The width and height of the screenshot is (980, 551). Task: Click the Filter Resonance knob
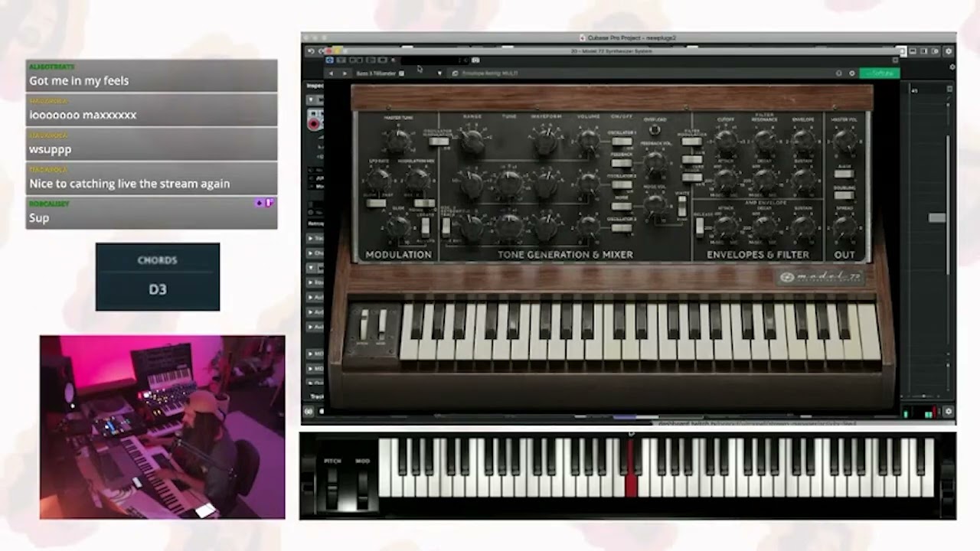tap(765, 141)
